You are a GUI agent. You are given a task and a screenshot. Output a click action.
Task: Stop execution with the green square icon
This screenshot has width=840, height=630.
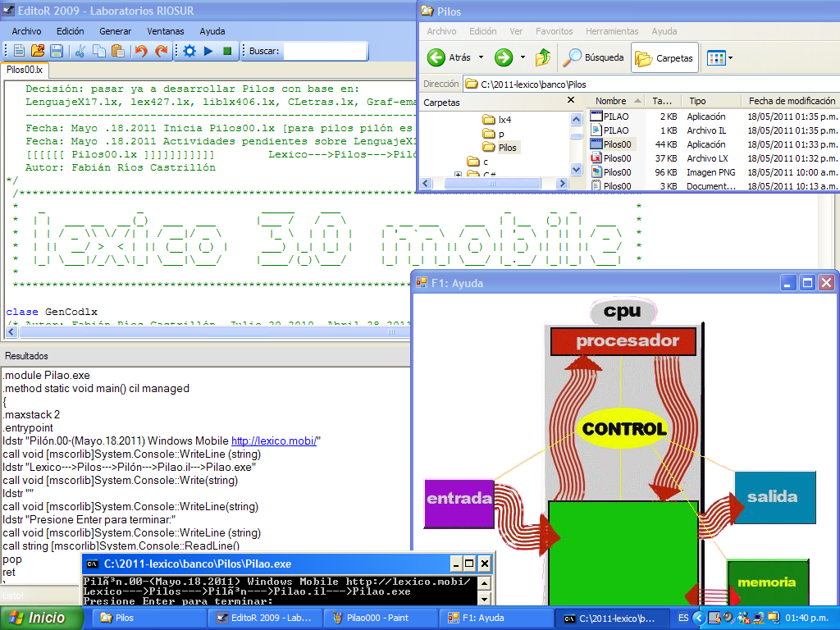pos(227,51)
